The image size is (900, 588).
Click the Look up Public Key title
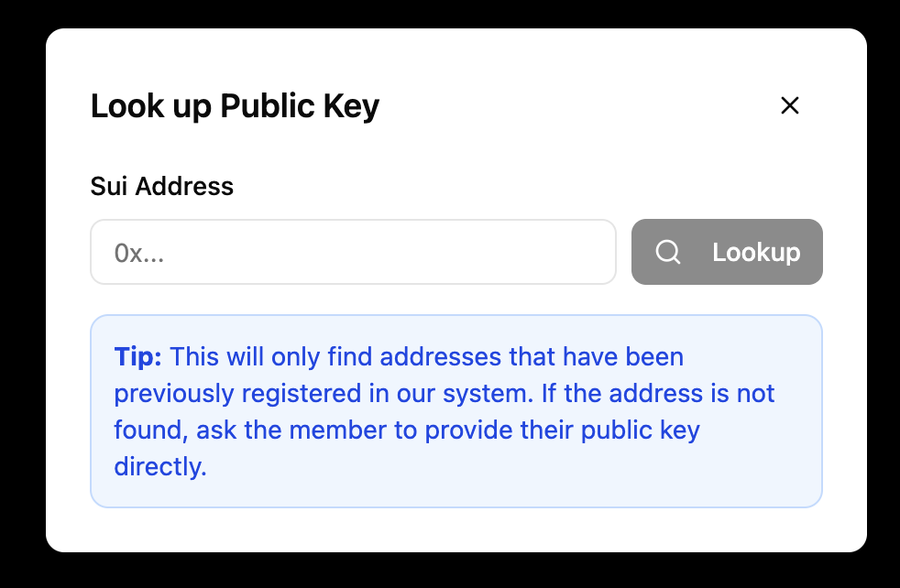point(234,105)
